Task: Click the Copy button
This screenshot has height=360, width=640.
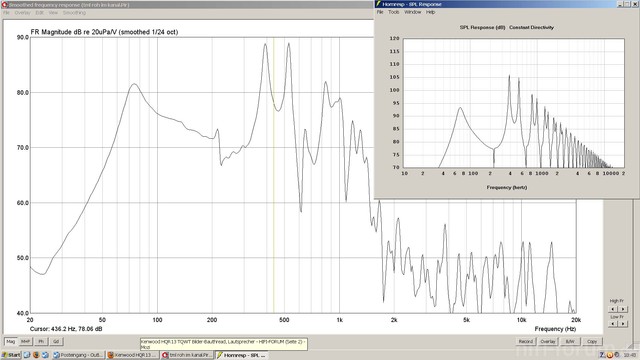Action: pyautogui.click(x=592, y=341)
